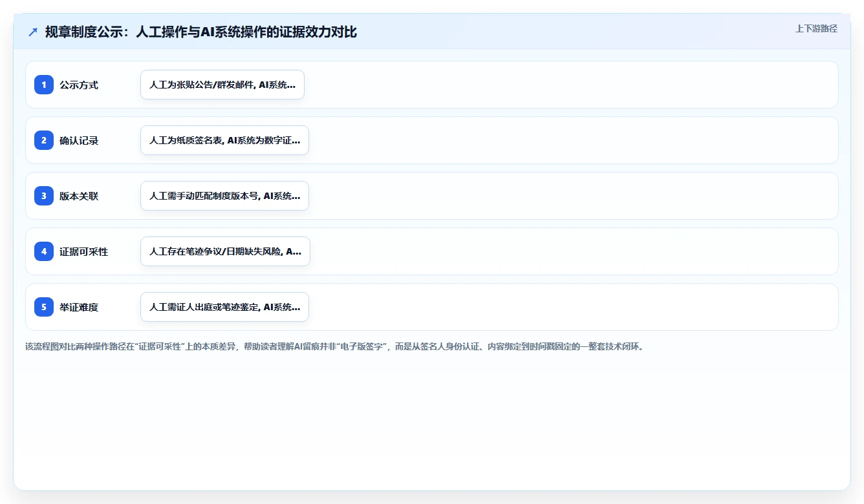
Task: Click the arrow icon beside the title
Action: (33, 32)
